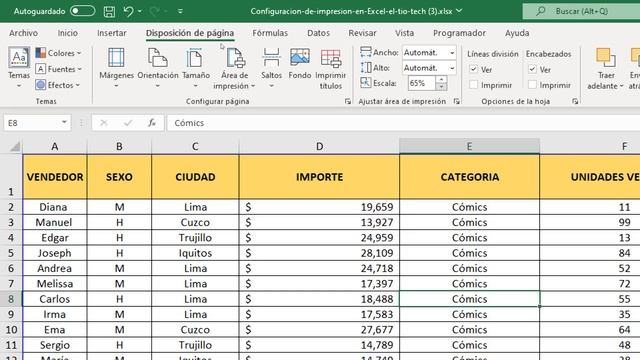Select column D header
640x360 pixels.
click(319, 147)
